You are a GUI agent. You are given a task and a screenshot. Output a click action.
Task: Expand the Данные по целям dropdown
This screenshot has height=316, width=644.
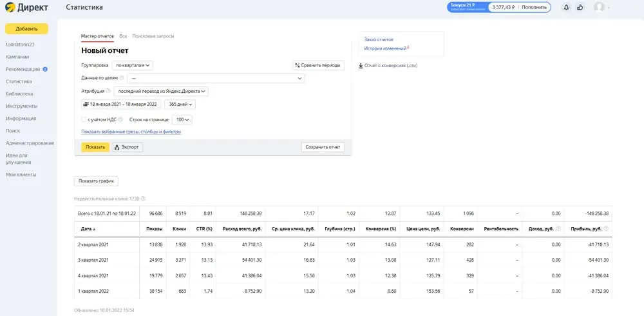[216, 78]
